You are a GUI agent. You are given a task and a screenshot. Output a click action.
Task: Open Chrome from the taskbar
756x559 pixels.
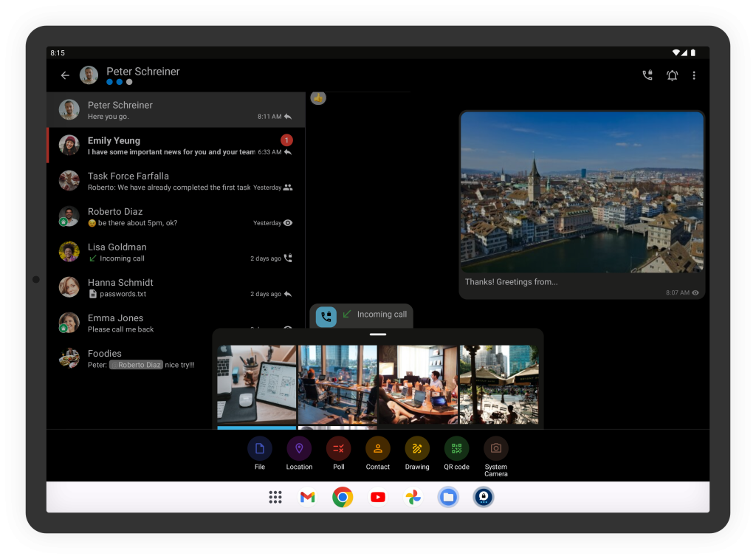click(x=342, y=497)
